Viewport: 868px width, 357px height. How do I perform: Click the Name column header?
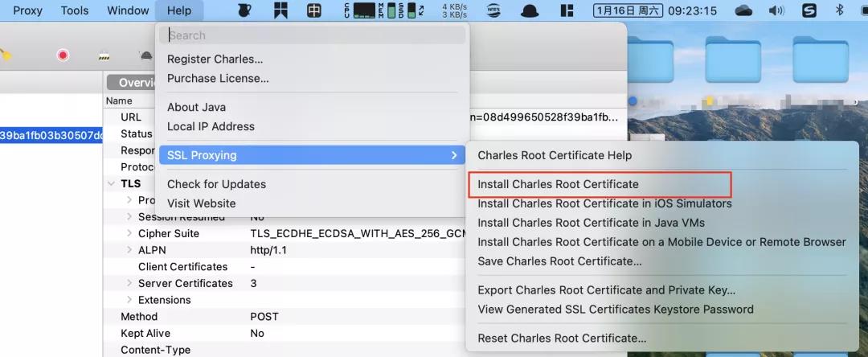pos(119,101)
